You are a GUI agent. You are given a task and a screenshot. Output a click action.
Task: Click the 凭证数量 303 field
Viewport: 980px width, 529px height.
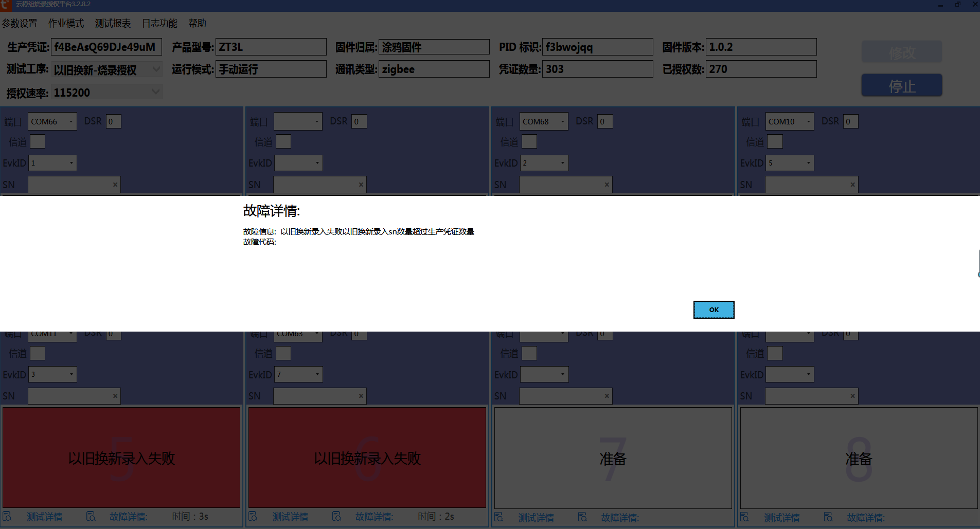598,69
